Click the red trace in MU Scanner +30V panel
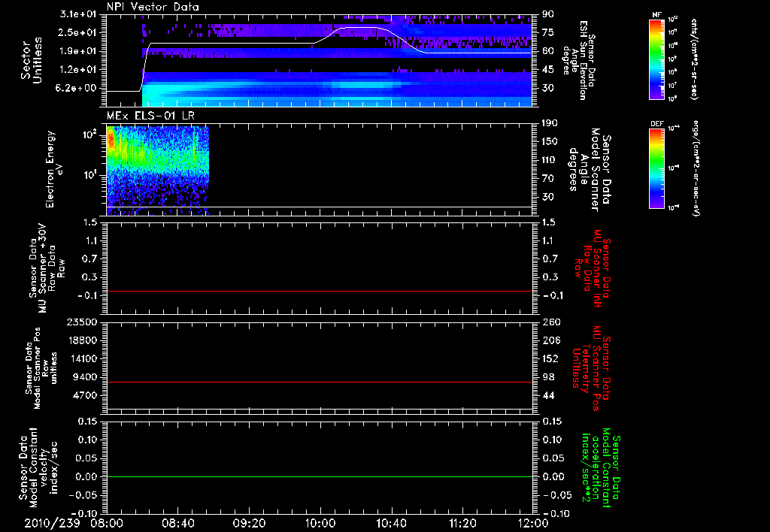Image resolution: width=770 pixels, height=532 pixels. (320, 291)
